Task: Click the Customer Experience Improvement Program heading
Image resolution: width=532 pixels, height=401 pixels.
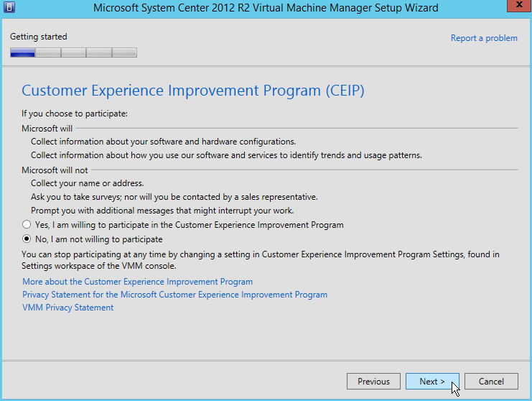Action: (x=193, y=91)
